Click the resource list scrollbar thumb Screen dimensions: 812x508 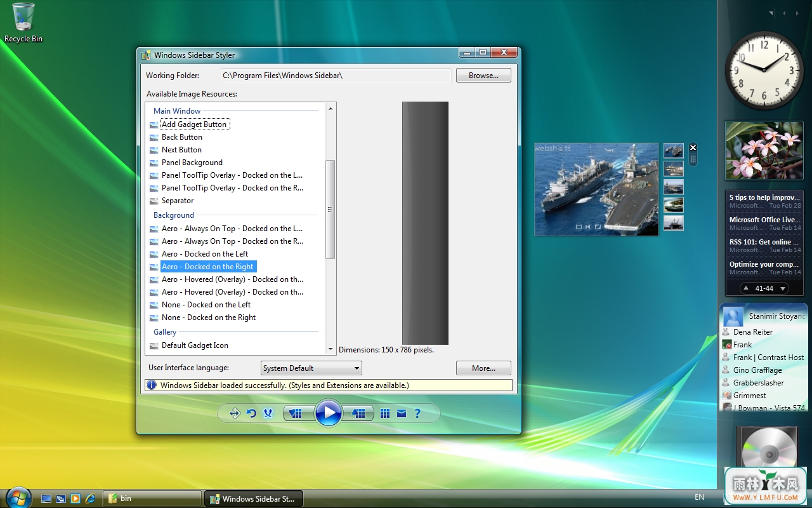331,209
